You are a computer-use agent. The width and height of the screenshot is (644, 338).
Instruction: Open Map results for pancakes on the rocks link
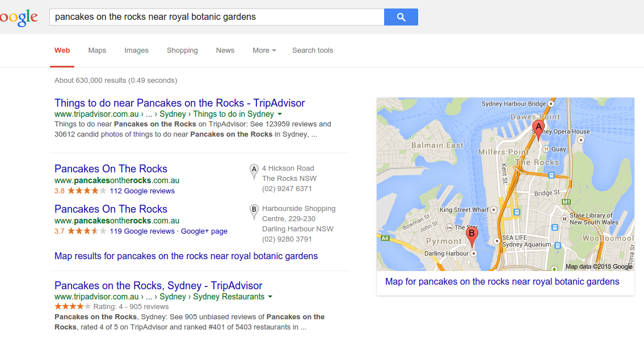[x=186, y=256]
